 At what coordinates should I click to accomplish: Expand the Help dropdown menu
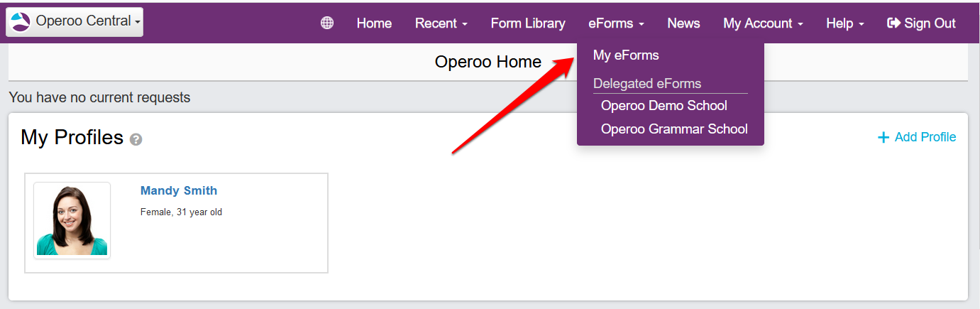[x=844, y=23]
